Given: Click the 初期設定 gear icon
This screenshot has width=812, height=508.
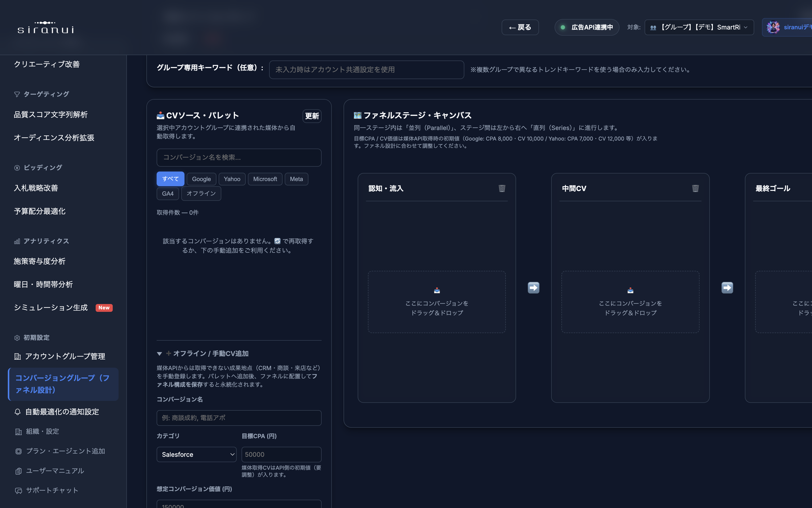Looking at the screenshot, I should pos(17,338).
